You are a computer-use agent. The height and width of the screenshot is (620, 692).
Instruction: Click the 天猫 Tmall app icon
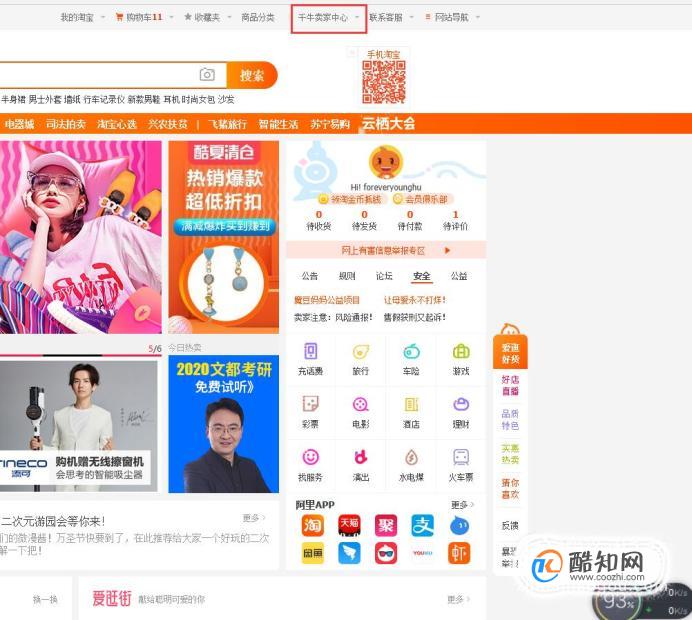coord(349,526)
